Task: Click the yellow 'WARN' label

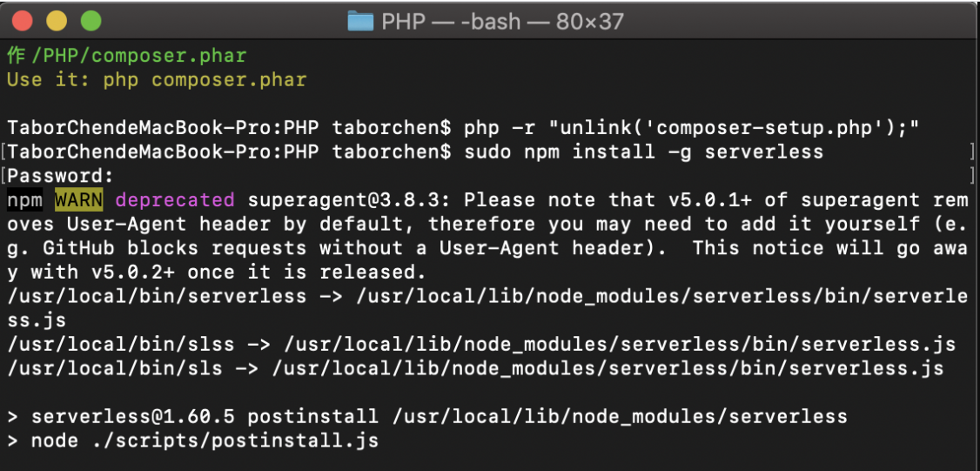Action: 78,200
